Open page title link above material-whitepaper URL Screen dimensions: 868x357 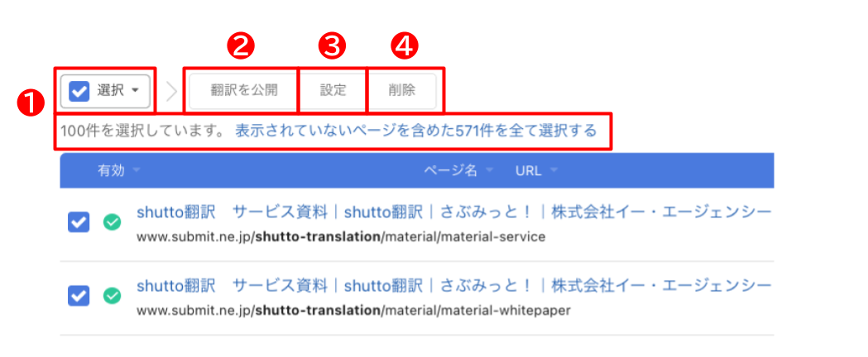(x=454, y=286)
